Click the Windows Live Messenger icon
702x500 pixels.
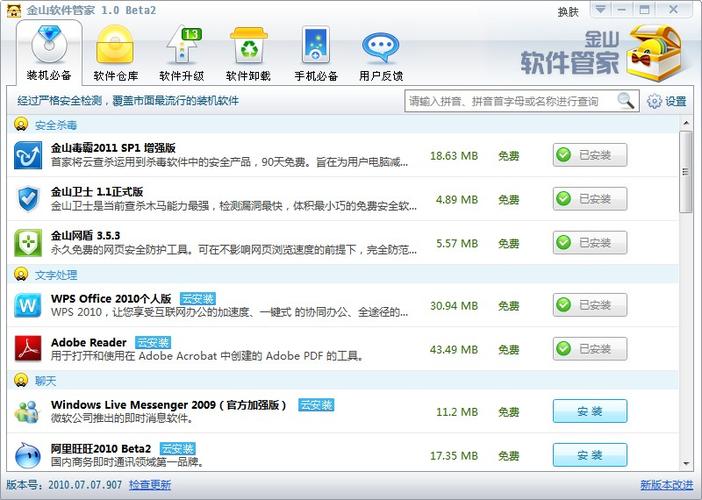click(x=27, y=411)
